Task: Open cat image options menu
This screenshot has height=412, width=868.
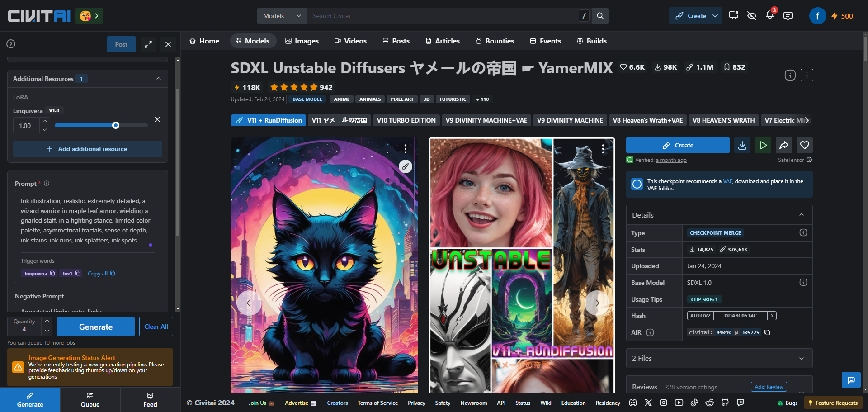Action: (406, 148)
